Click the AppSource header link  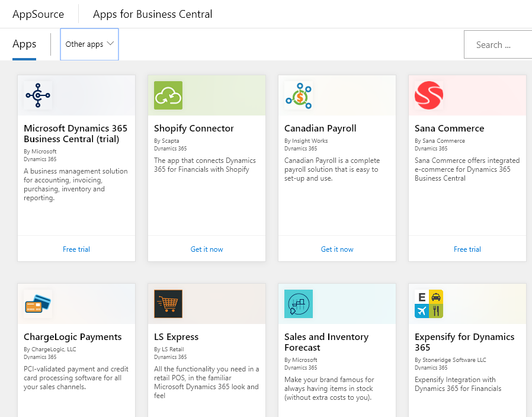click(39, 14)
